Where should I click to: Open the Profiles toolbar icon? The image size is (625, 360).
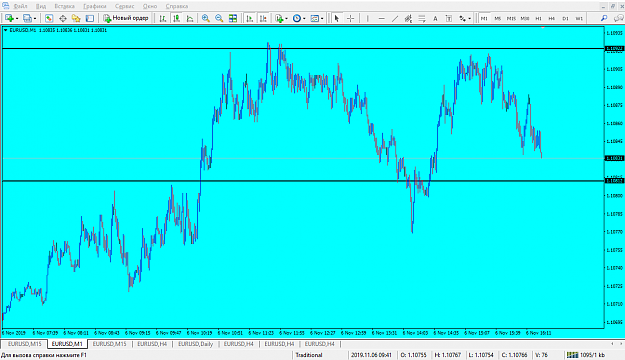tap(27, 18)
